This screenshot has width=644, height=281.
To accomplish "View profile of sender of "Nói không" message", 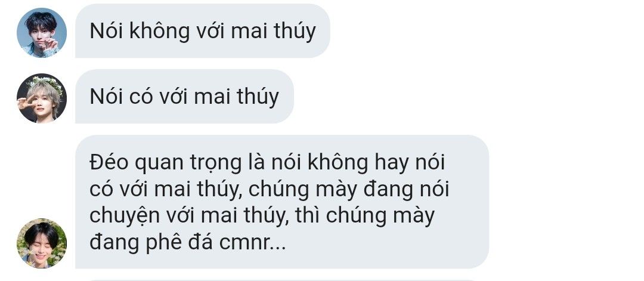I will 42,32.
